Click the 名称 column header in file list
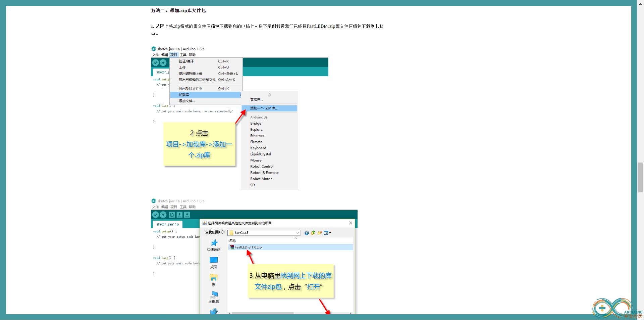This screenshot has width=644, height=320. click(232, 241)
